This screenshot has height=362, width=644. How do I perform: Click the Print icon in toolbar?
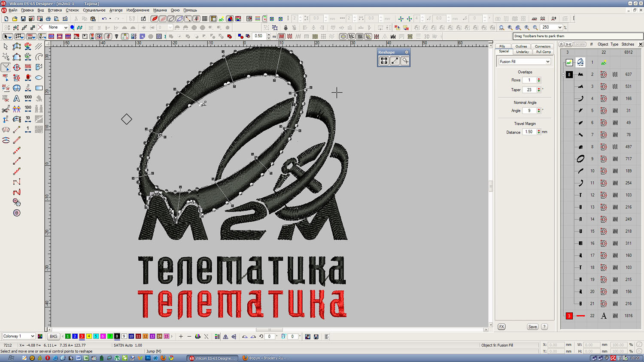click(48, 19)
